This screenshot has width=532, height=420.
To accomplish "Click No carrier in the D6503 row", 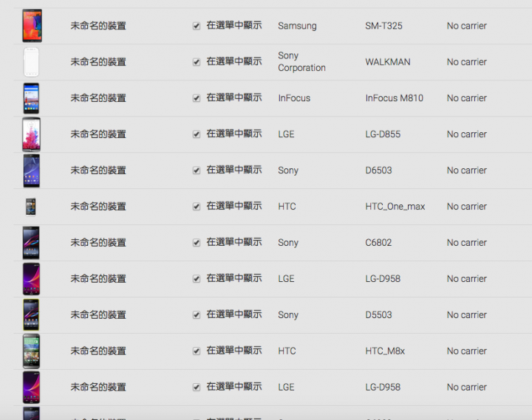I will (467, 171).
